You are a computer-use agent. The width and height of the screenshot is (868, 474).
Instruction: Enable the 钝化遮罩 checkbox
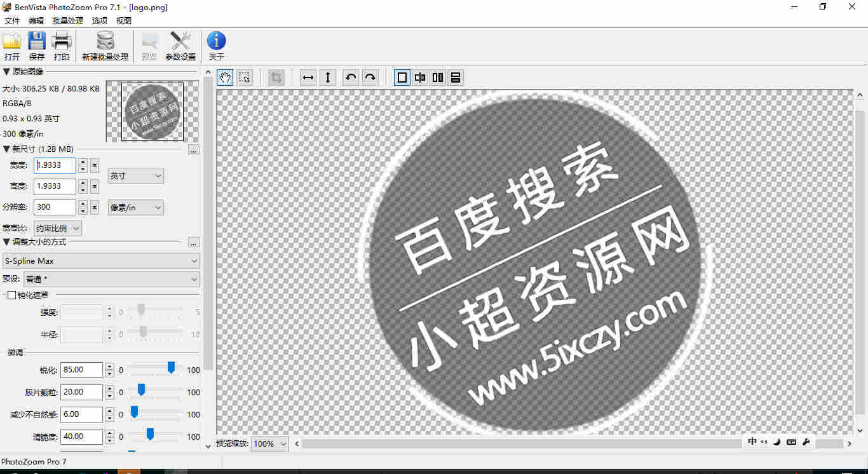coord(11,295)
